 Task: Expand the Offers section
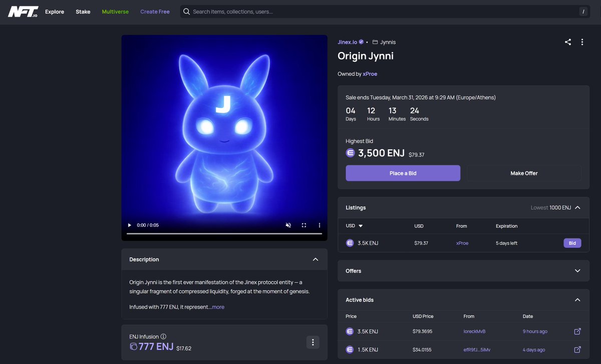(578, 270)
